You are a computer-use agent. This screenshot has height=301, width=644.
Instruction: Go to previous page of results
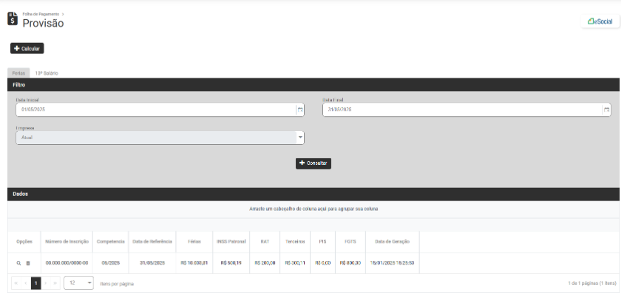pyautogui.click(x=26, y=283)
